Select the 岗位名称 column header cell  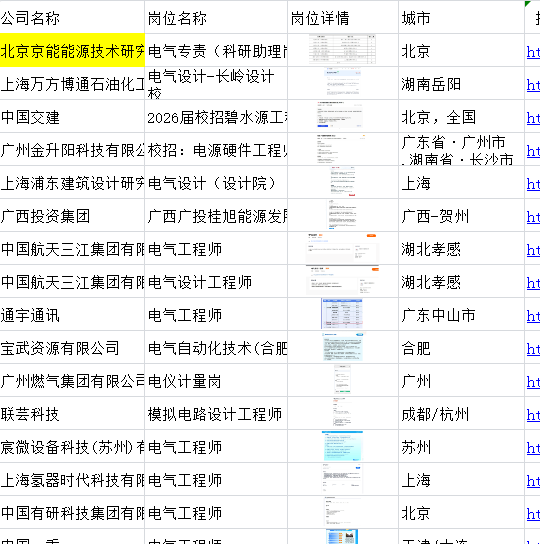tap(216, 17)
